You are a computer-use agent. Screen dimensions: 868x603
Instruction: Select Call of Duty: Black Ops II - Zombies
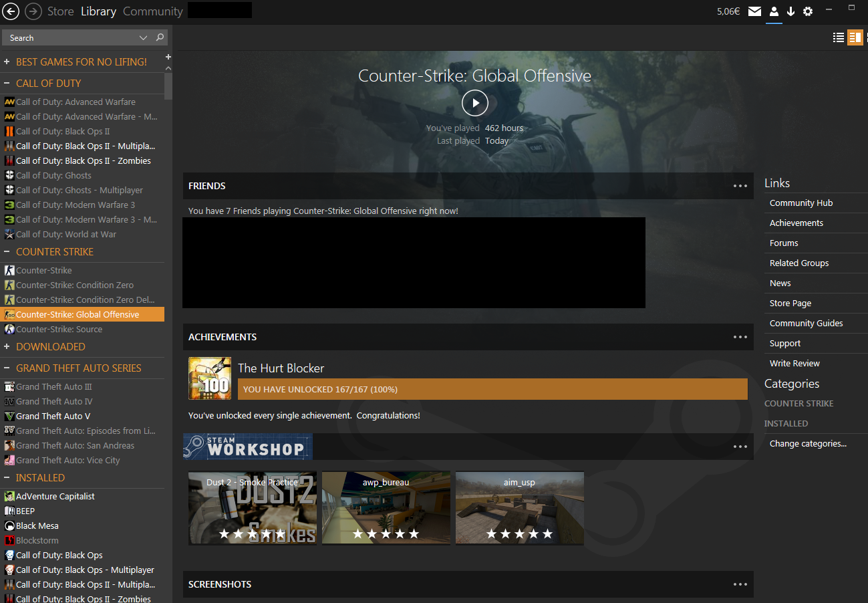coord(82,161)
